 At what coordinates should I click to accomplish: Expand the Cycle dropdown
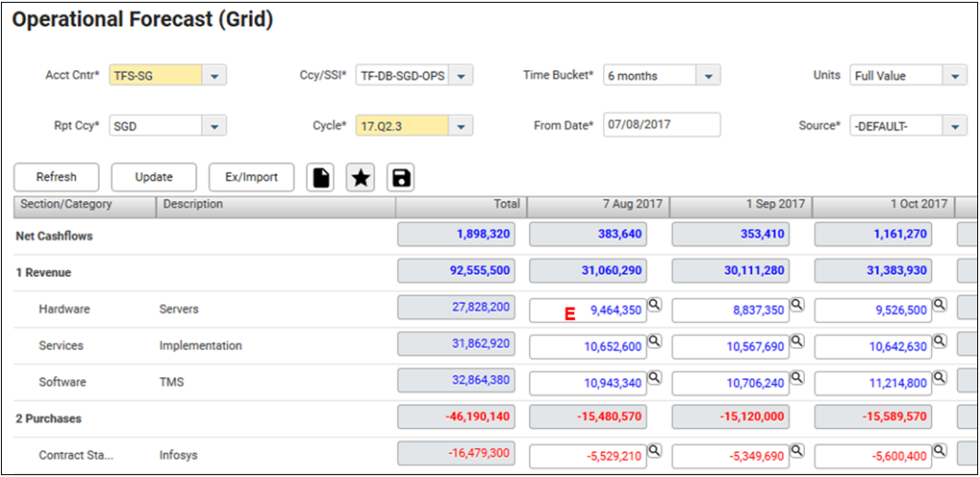coord(460,125)
